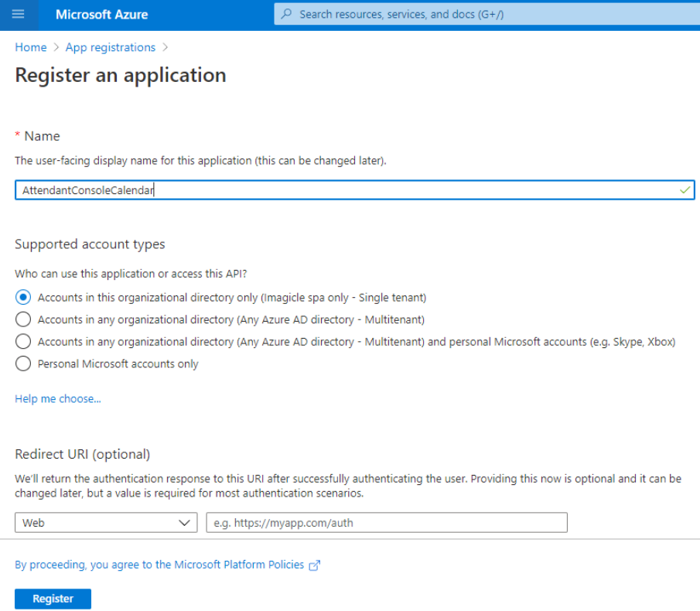Open the Microsoft Platform Policies link
700x611 pixels.
click(159, 565)
